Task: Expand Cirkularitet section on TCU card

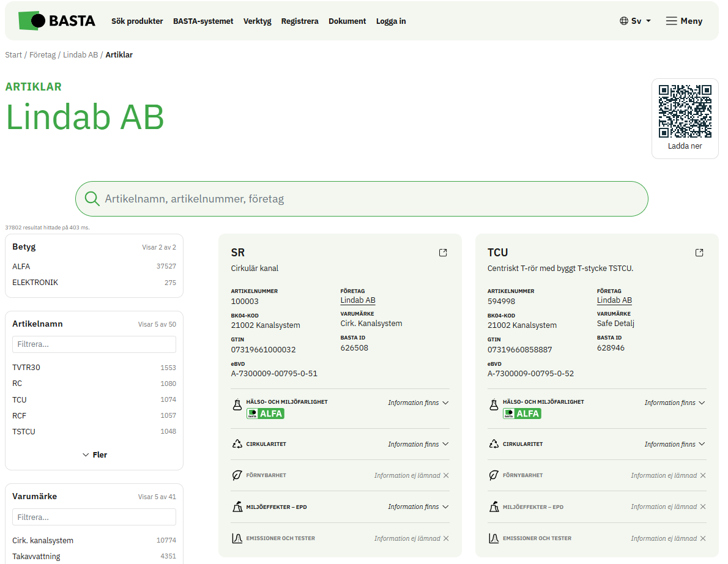Action: (x=675, y=444)
